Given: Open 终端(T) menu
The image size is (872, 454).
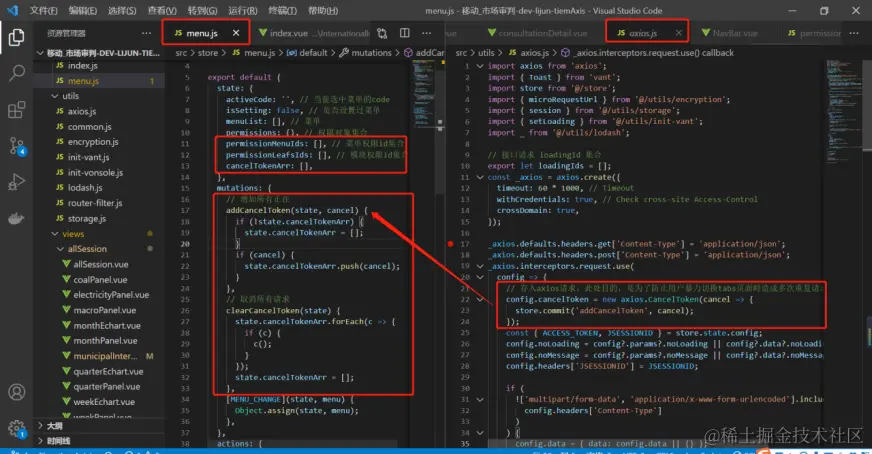Looking at the screenshot, I should coord(283,11).
